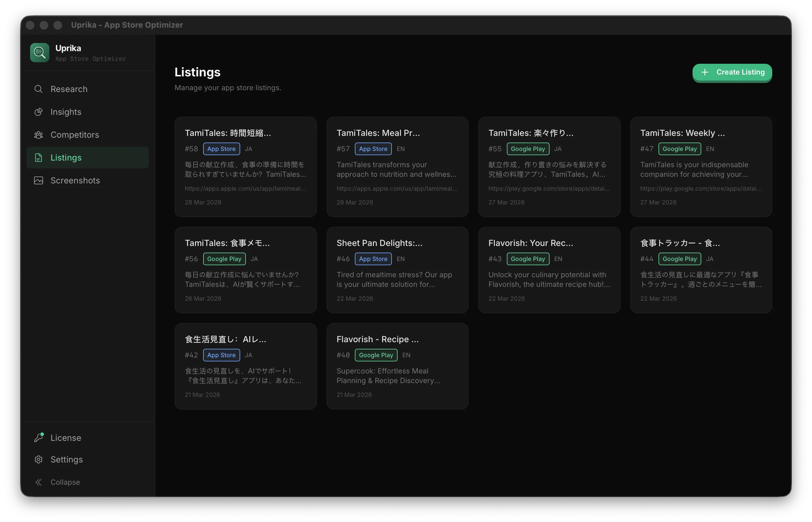
Task: Open the Sheet Pan Delights listing
Action: coord(397,270)
